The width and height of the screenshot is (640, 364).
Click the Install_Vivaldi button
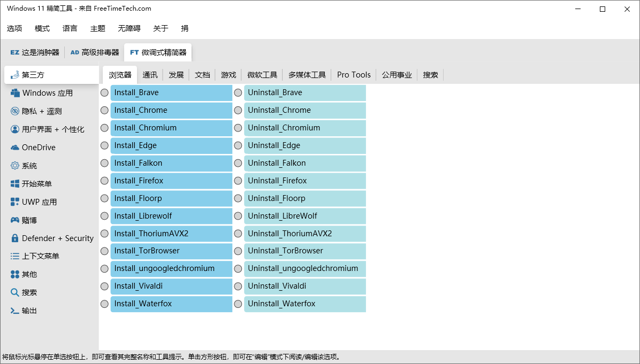point(171,286)
